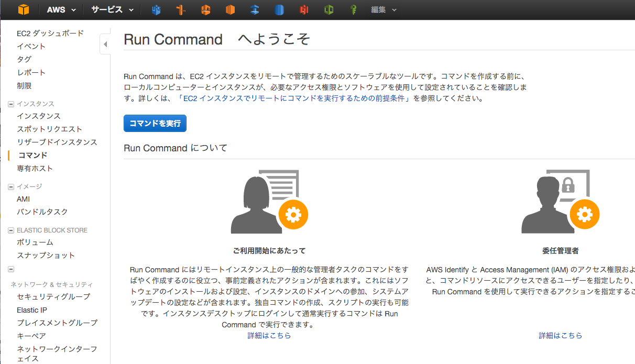Click the ご利用開始にあたって user gear illustration
Image resolution: width=635 pixels, height=364 pixels.
click(x=269, y=202)
